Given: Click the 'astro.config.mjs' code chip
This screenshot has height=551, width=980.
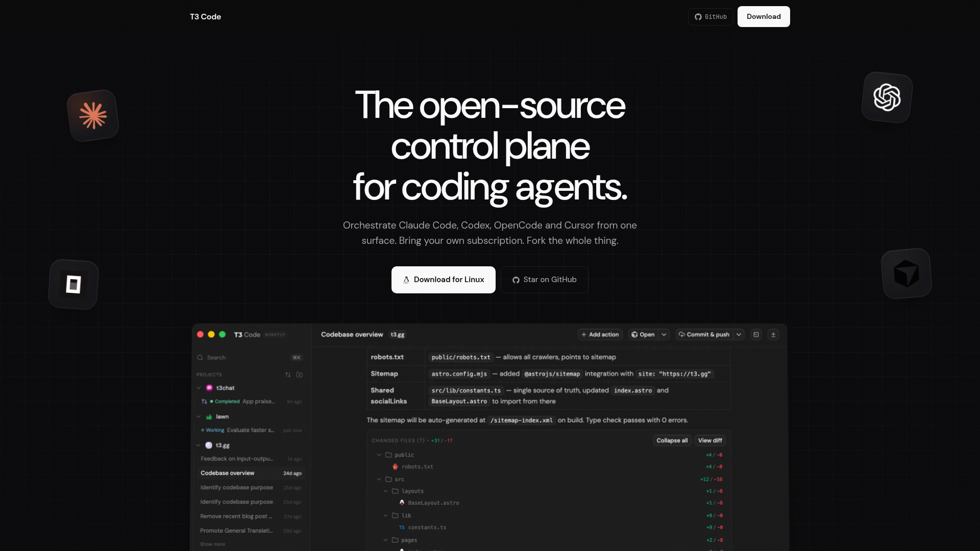Looking at the screenshot, I should tap(459, 374).
